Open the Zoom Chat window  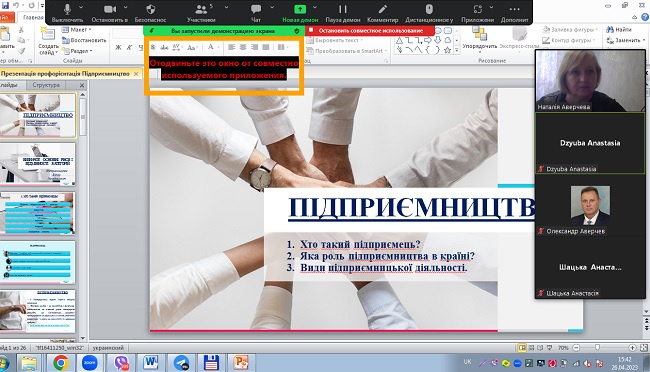click(x=256, y=12)
